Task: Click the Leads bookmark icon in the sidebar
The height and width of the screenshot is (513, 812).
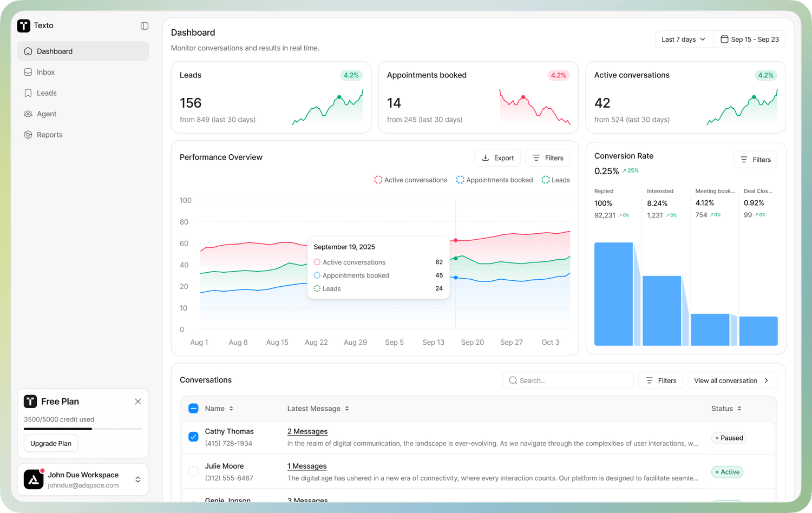Action: coord(28,93)
